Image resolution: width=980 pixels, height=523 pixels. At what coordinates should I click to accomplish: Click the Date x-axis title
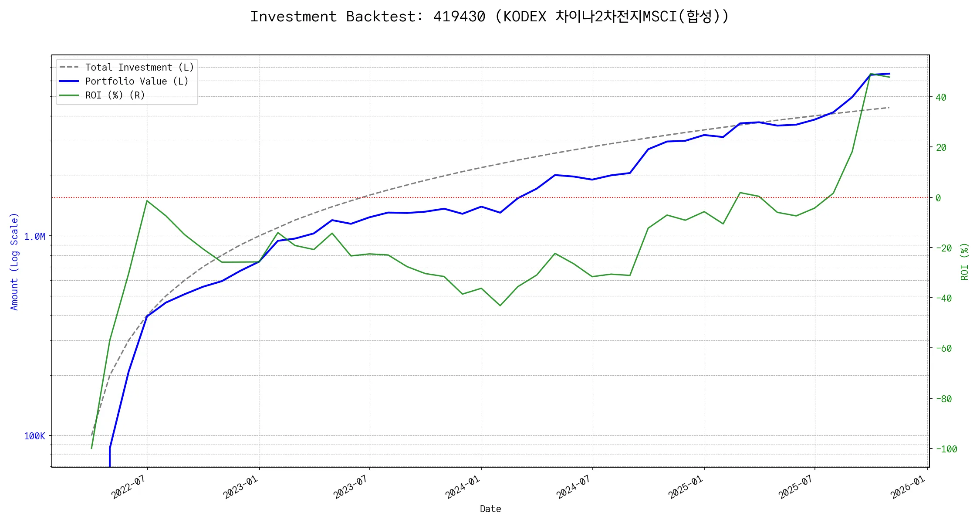pyautogui.click(x=490, y=509)
